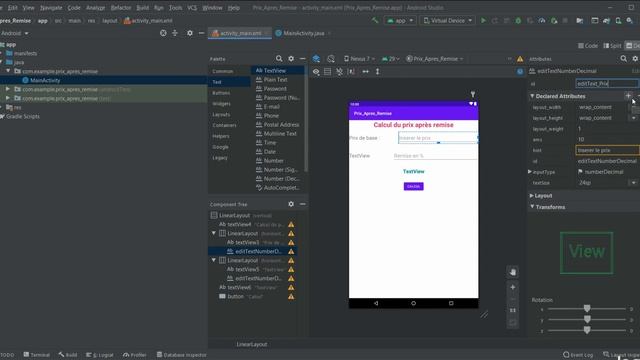Switch to Code view mode
Viewport: 640px width, 360px height.
[x=588, y=46]
